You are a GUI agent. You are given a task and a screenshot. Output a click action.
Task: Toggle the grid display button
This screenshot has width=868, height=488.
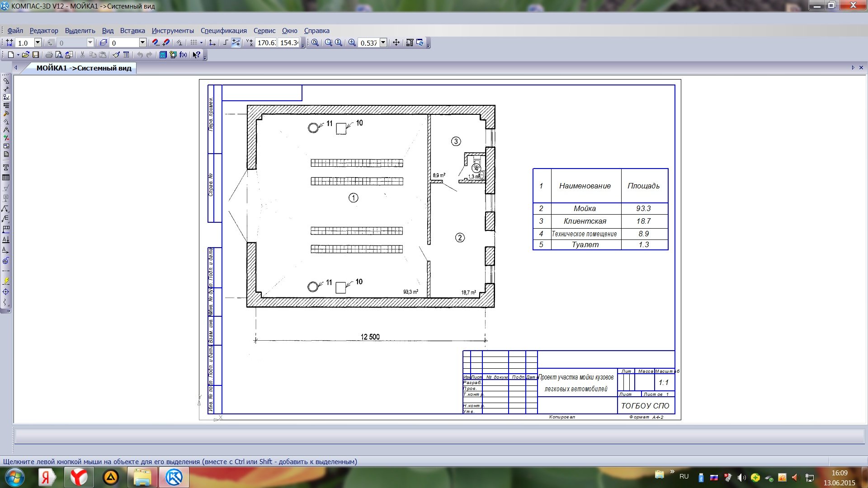click(x=193, y=42)
